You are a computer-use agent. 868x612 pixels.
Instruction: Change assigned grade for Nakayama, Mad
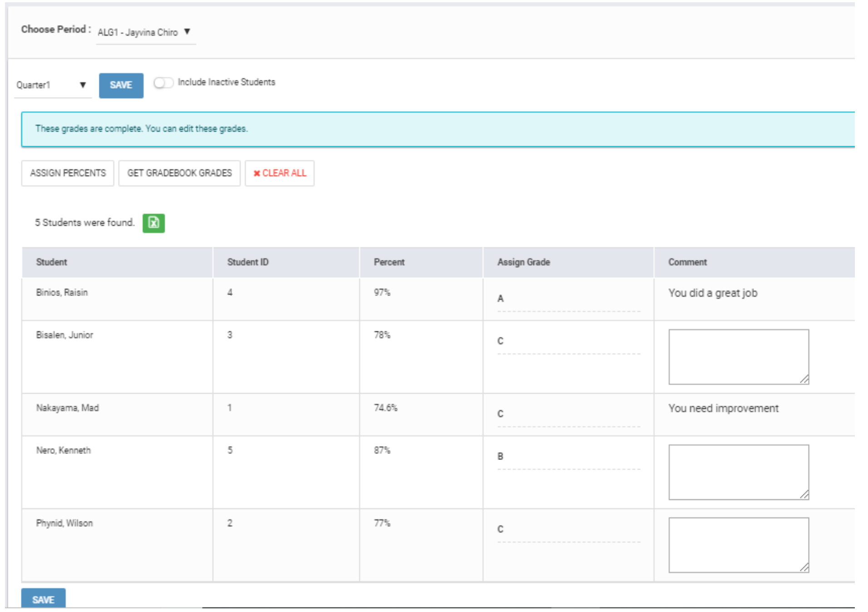coord(568,415)
